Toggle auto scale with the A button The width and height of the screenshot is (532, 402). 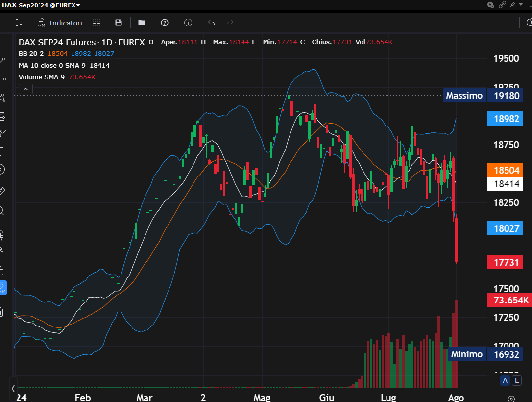point(505,381)
